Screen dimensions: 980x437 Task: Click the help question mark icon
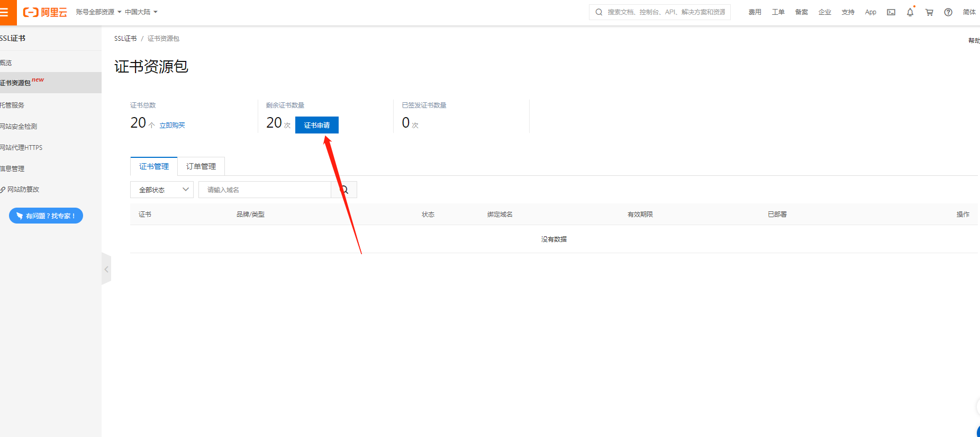click(948, 12)
